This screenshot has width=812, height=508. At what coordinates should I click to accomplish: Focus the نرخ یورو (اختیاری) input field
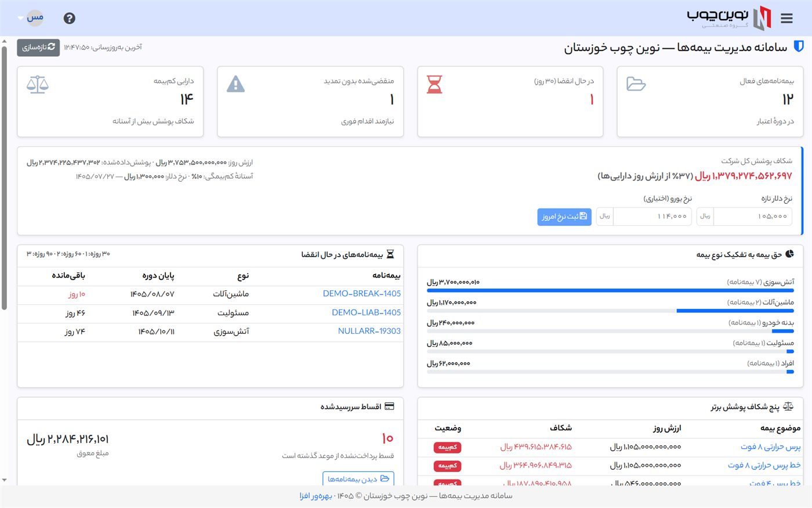pos(651,216)
